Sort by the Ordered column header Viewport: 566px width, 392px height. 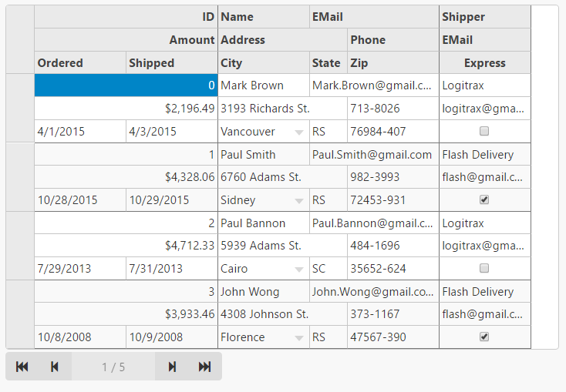pyautogui.click(x=80, y=63)
